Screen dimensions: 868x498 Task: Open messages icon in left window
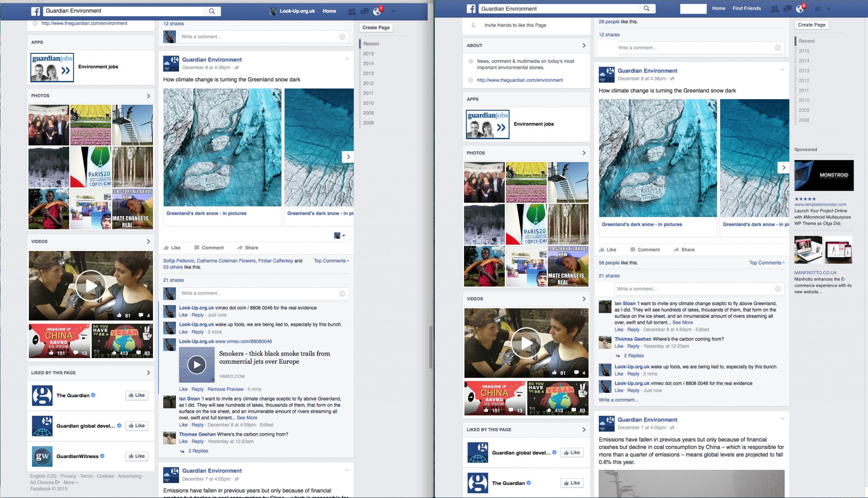[364, 11]
